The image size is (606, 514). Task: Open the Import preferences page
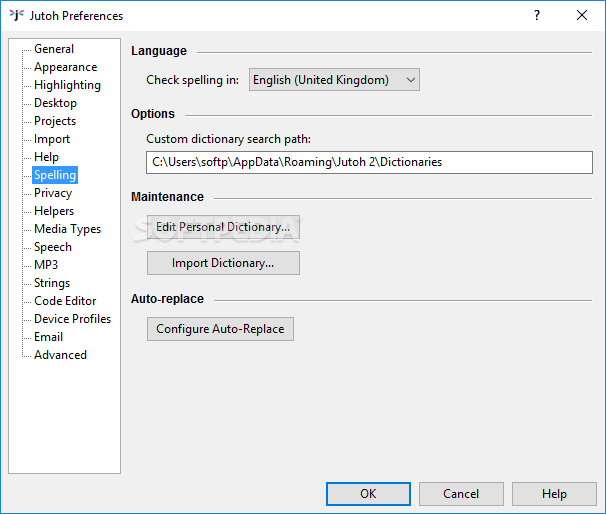click(x=52, y=139)
